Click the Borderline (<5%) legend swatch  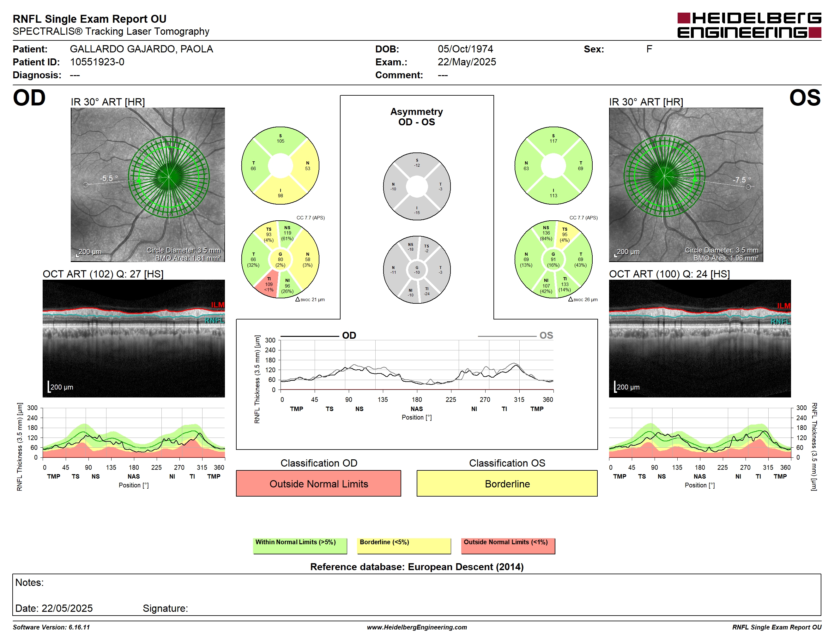click(x=404, y=546)
